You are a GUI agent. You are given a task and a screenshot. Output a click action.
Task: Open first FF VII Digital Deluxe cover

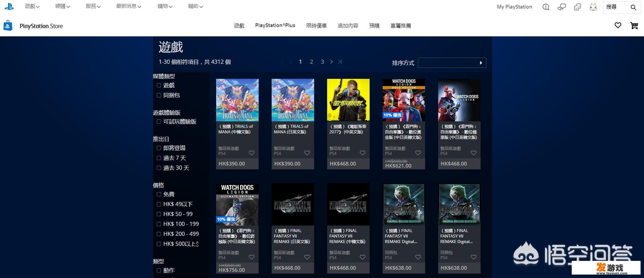404,204
